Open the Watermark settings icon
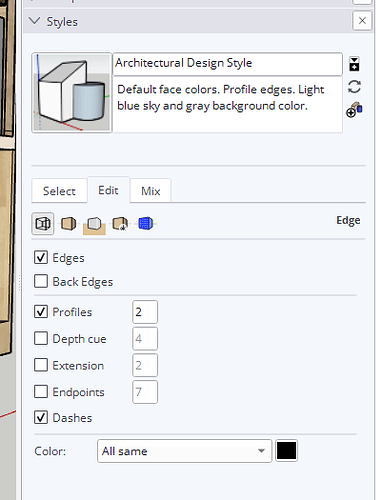The image size is (380, 500). pos(120,223)
